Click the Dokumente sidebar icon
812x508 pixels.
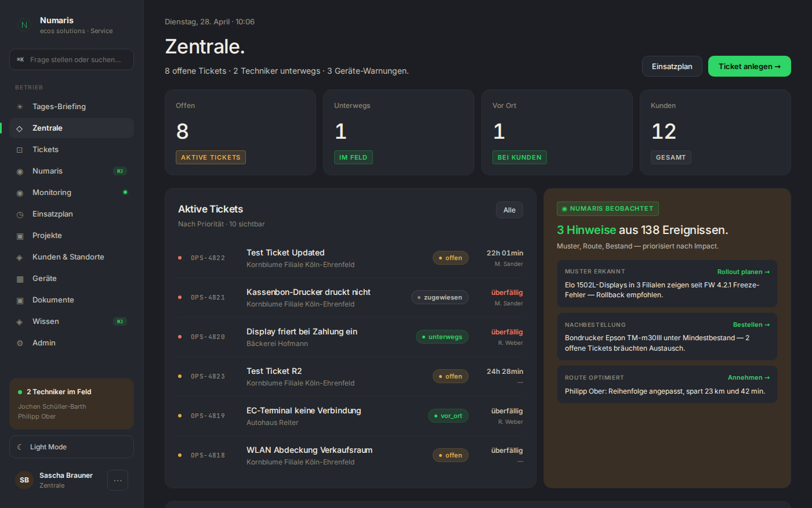coord(20,300)
